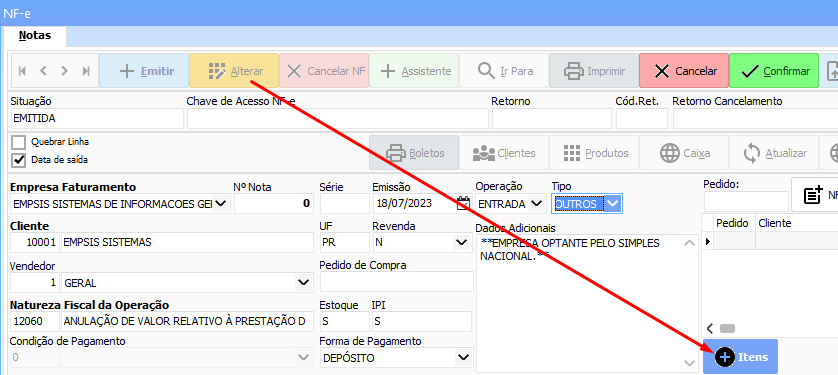Select the Notas tab

pyautogui.click(x=35, y=36)
